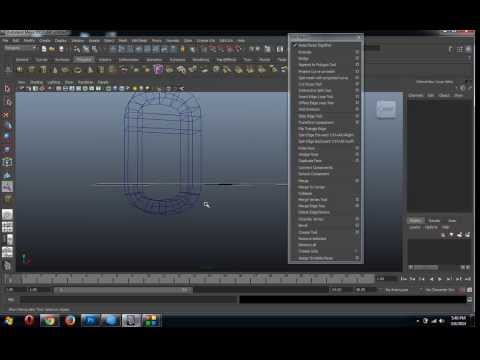Image resolution: width=480 pixels, height=360 pixels.
Task: Switch to Rendering shelf tab
Action: (x=201, y=60)
